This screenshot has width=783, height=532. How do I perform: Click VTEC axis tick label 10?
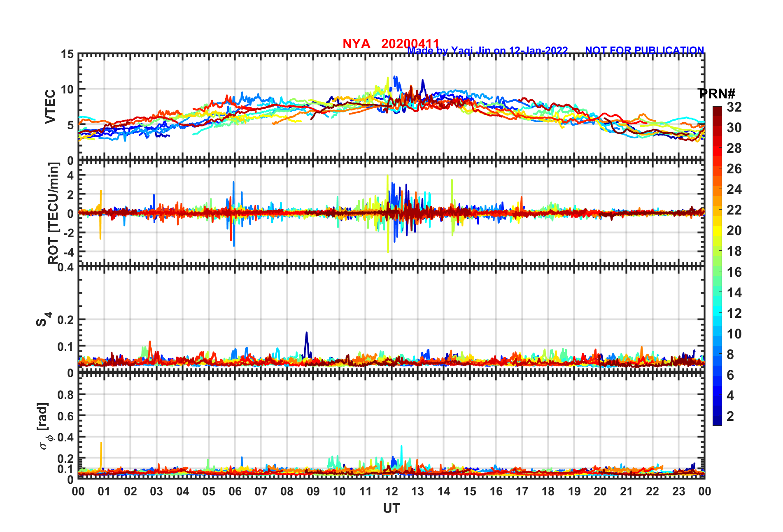[x=68, y=89]
